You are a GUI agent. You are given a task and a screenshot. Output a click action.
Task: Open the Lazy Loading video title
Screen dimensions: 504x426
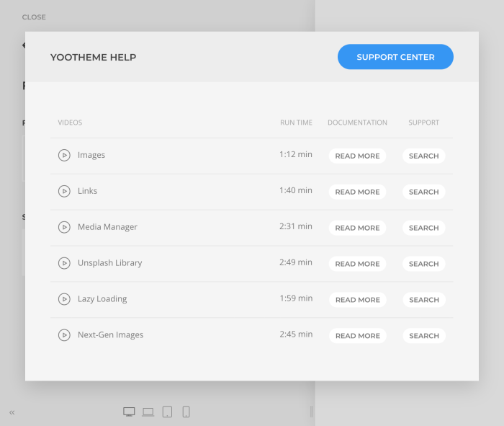102,299
